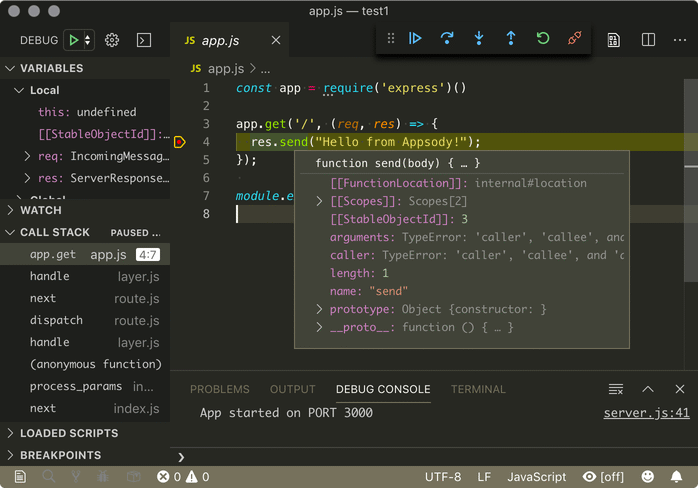
Task: Open the editor More Actions menu
Action: tap(680, 40)
